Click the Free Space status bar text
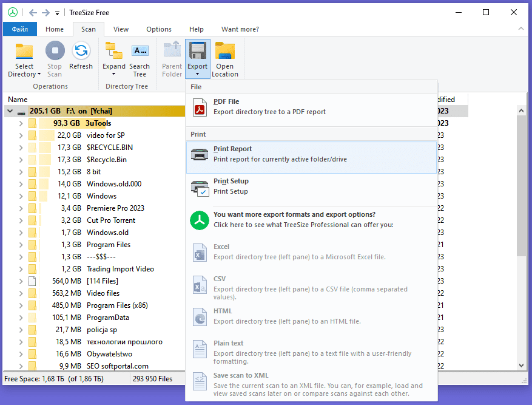The width and height of the screenshot is (532, 405). click(x=54, y=379)
